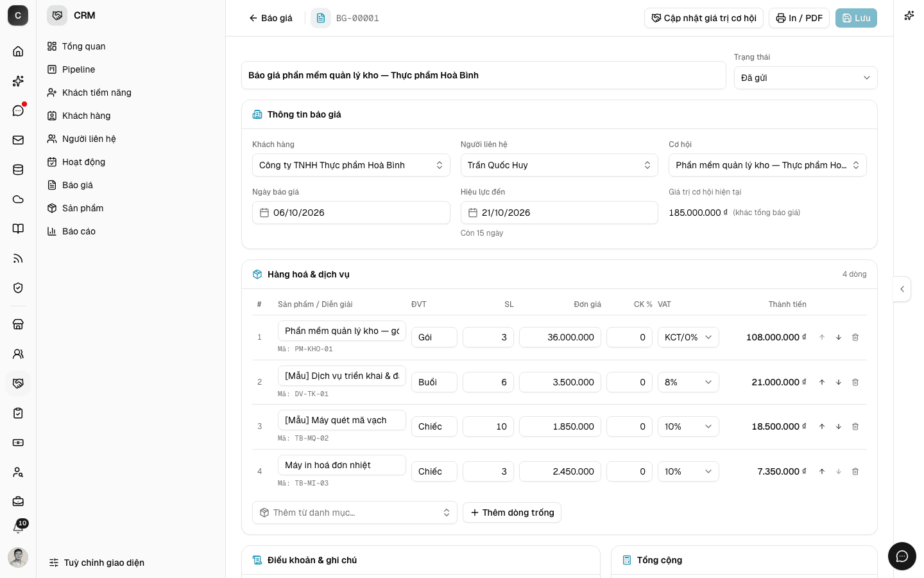This screenshot has width=924, height=578.
Task: Go back to Báo giá list
Action: 271,18
